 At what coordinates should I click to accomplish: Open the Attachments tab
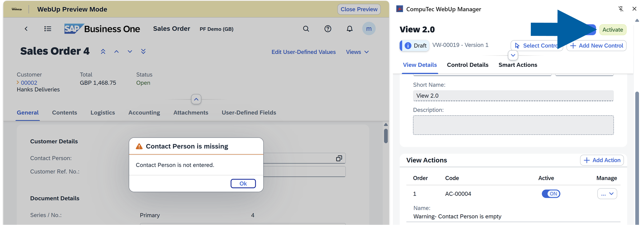tap(191, 113)
